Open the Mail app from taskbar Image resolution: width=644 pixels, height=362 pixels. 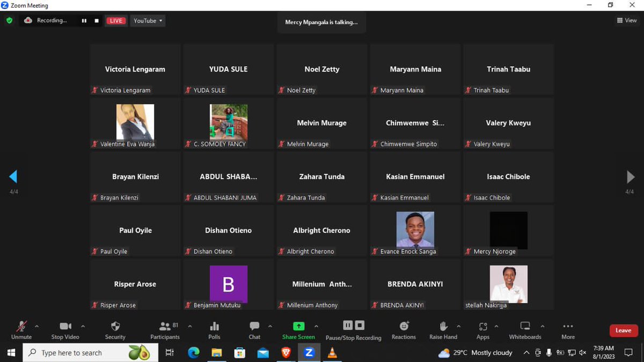pos(263,352)
